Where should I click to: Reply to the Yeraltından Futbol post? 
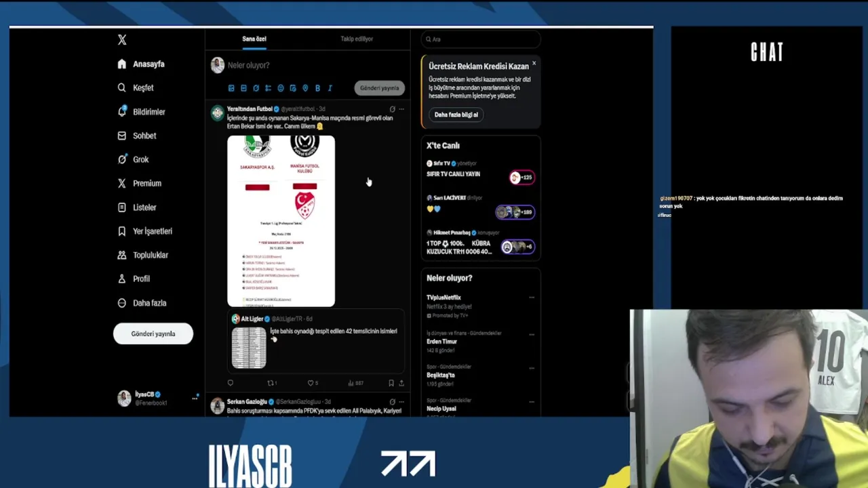pos(231,383)
